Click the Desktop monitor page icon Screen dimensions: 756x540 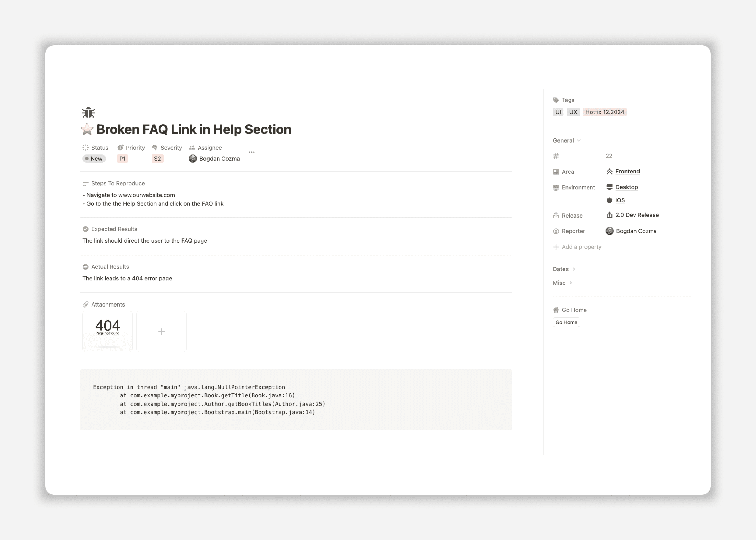(x=609, y=187)
